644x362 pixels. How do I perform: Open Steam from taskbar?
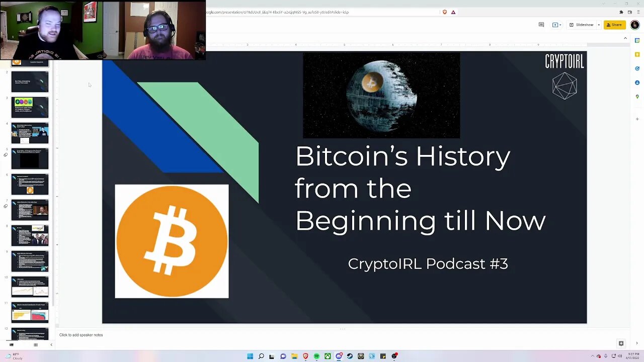350,356
